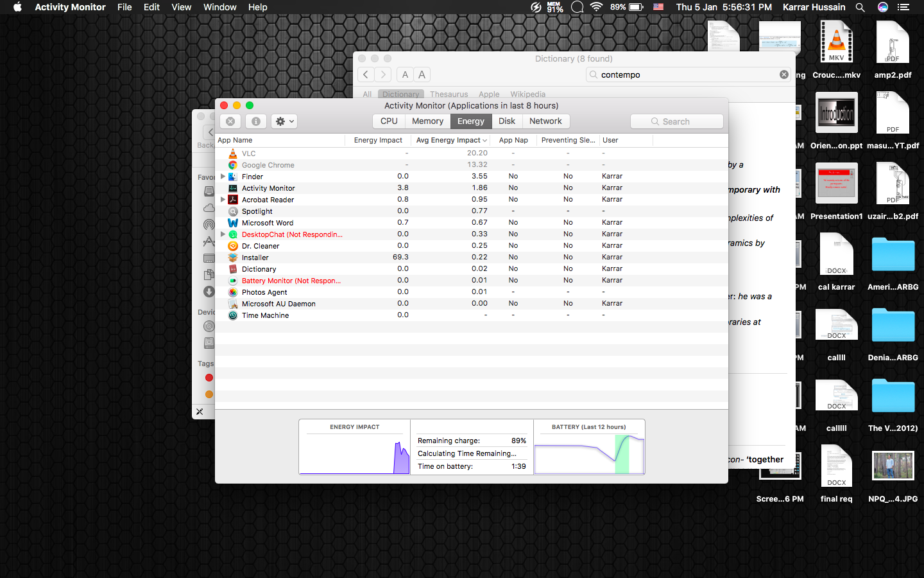Decrease font size in Dictionary window
This screenshot has width=924, height=578.
pos(405,74)
